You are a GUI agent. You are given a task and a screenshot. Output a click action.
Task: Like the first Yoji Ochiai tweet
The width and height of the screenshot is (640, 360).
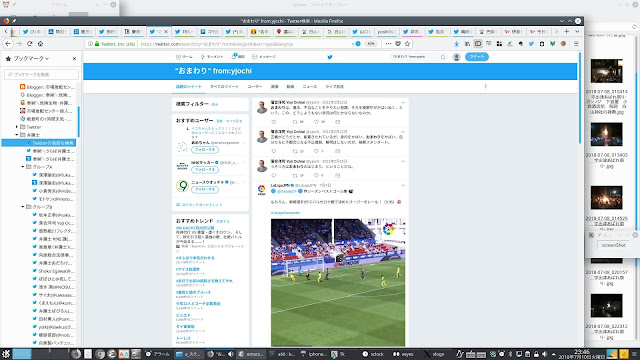[316, 122]
